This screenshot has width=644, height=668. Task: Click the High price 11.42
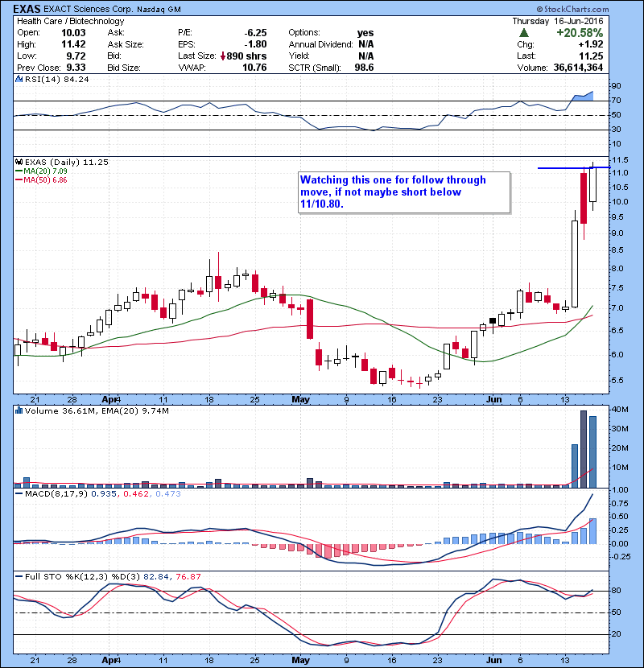click(x=73, y=44)
